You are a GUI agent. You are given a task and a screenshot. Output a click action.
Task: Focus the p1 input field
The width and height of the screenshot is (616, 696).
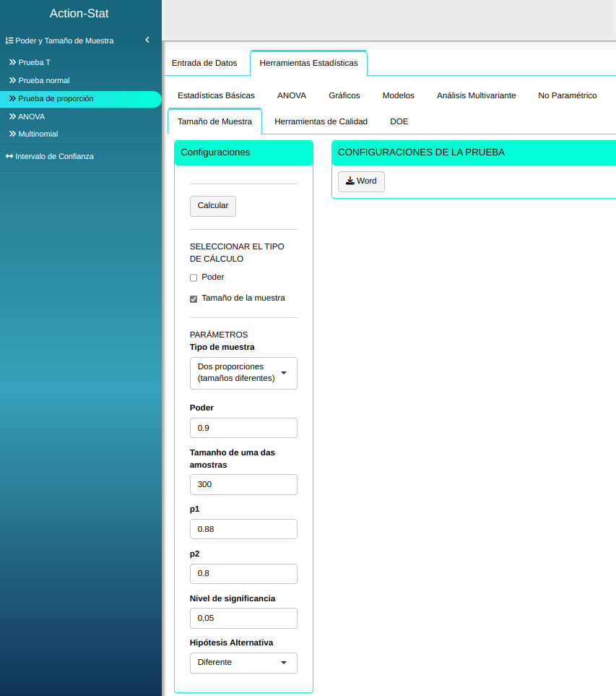(x=243, y=529)
